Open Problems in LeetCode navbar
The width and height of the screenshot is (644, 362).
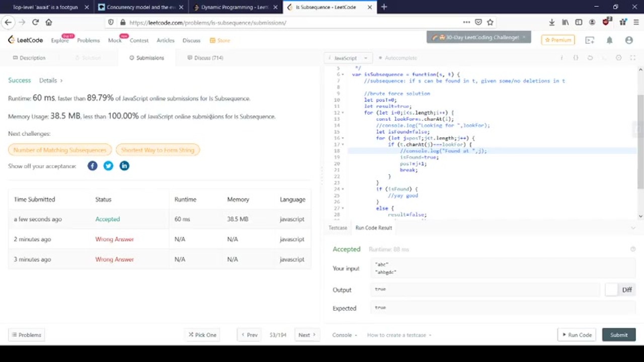point(89,40)
